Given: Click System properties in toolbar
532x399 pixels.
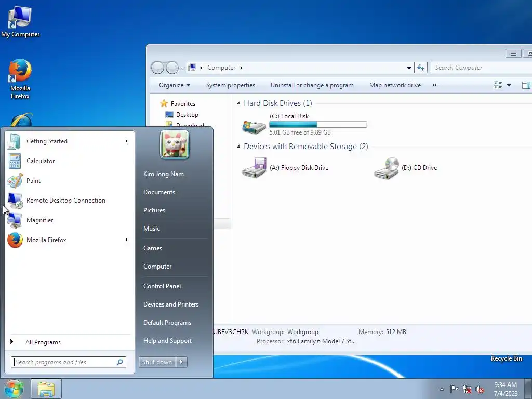Looking at the screenshot, I should (230, 85).
